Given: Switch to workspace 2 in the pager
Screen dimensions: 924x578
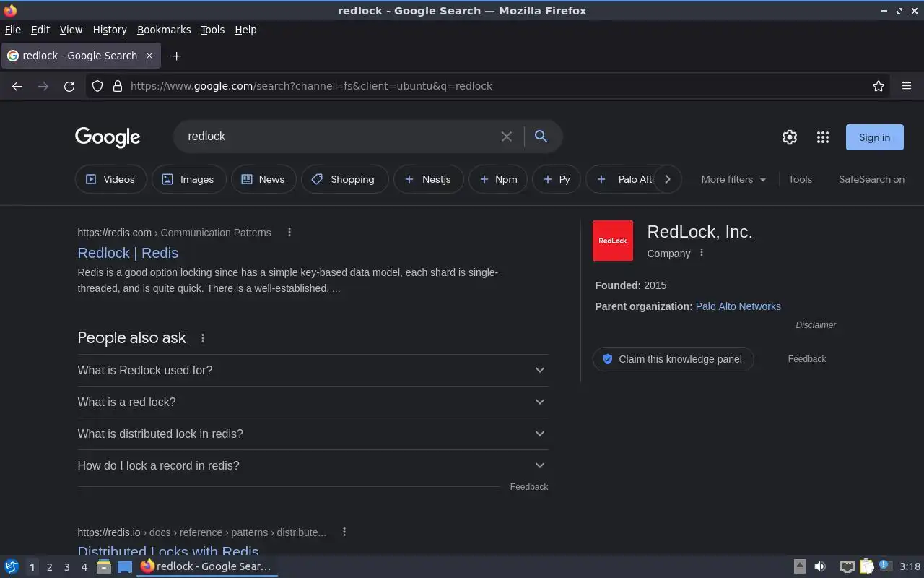Looking at the screenshot, I should pyautogui.click(x=49, y=567).
